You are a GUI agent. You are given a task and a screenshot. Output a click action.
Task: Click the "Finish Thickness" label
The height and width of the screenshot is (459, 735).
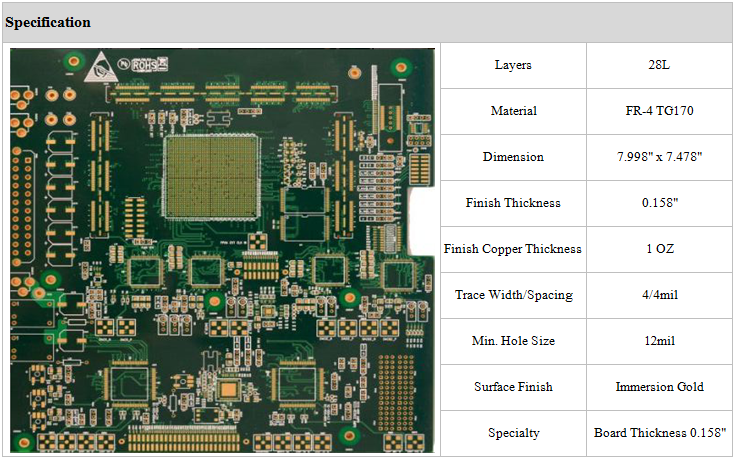(513, 203)
